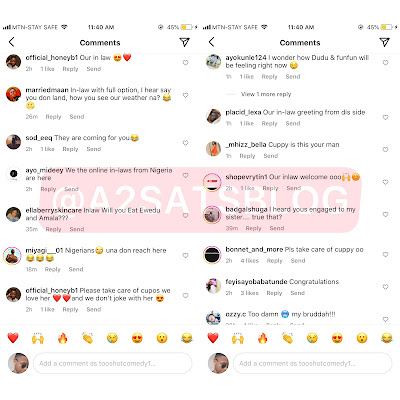The width and height of the screenshot is (400, 400).
Task: Tap Send under feyisayobabatunde's comment
Action: pos(297,293)
